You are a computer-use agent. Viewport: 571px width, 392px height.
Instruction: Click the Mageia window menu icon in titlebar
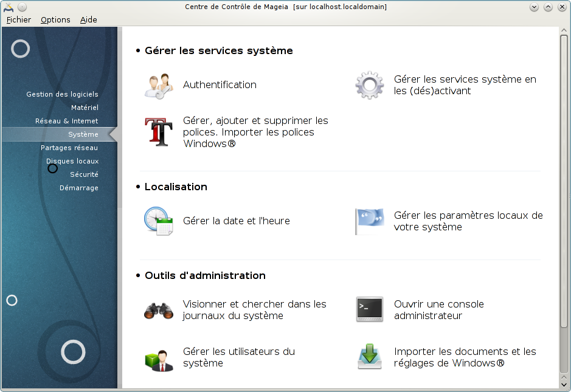tap(9, 7)
